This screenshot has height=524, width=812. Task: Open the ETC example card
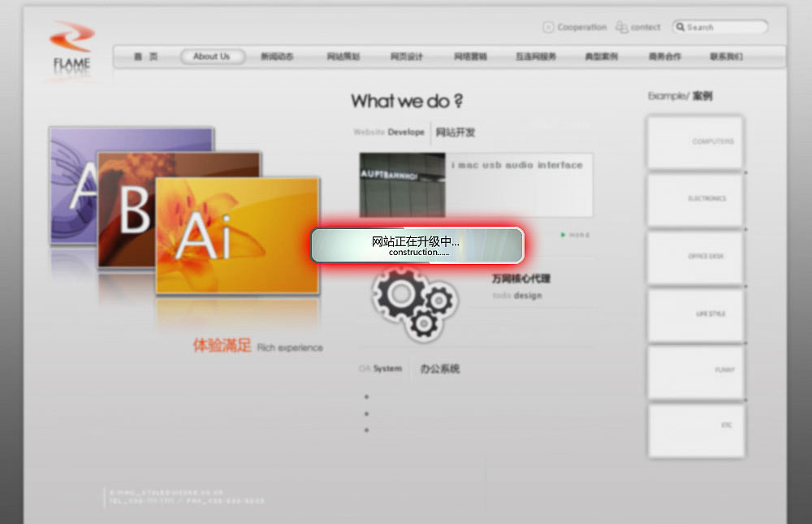pyautogui.click(x=696, y=431)
